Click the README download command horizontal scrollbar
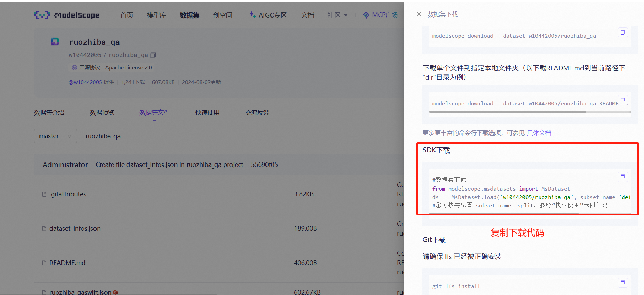Image resolution: width=644 pixels, height=295 pixels. click(507, 112)
